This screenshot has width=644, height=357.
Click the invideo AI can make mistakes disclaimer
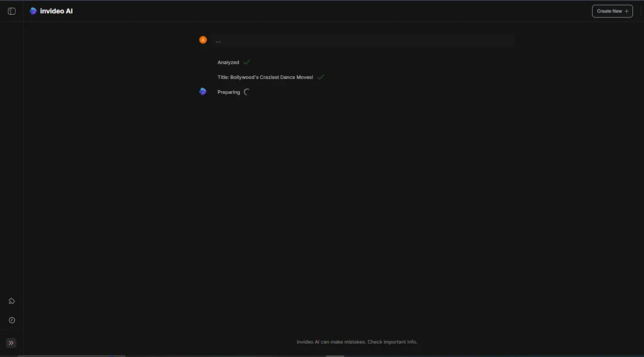coord(357,342)
